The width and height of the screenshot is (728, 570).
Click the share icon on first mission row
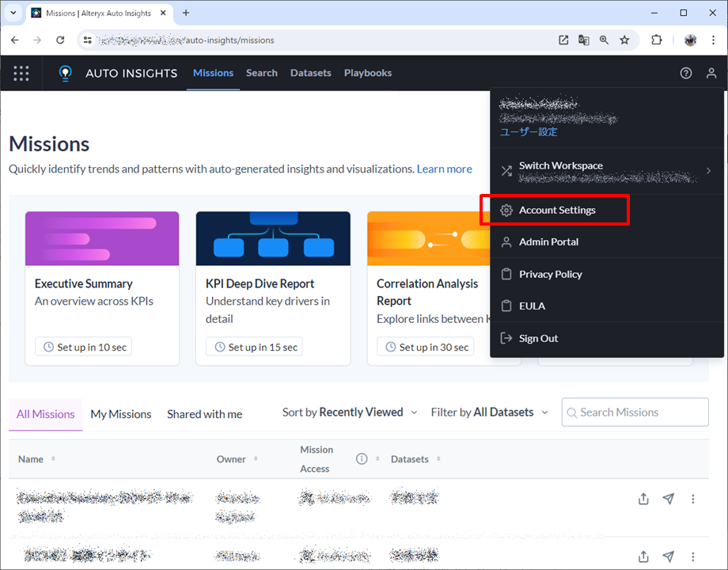coord(643,499)
